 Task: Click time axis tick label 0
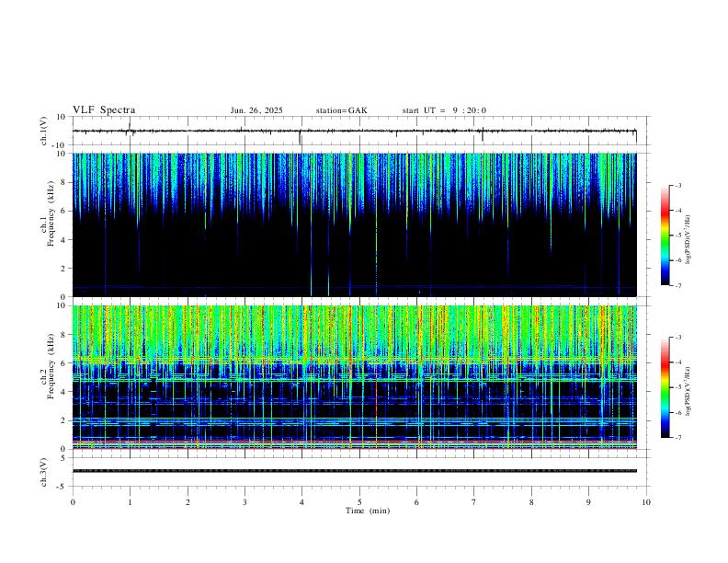click(x=73, y=502)
